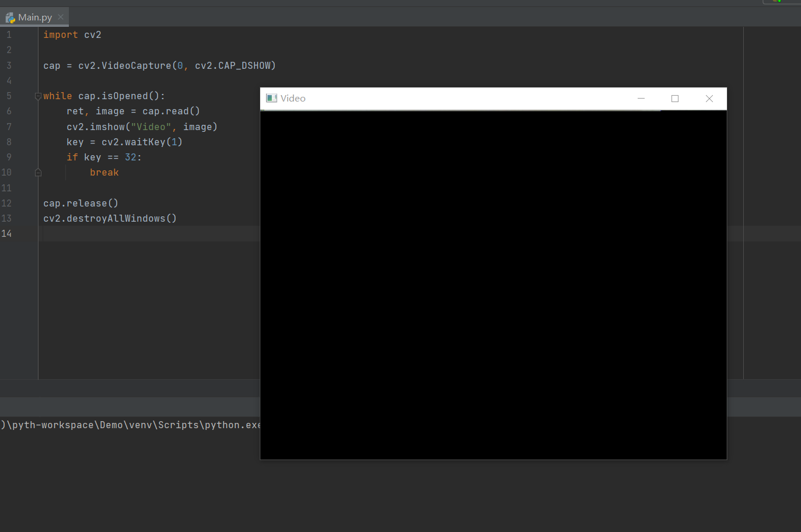Image resolution: width=801 pixels, height=532 pixels.
Task: Click the 'key = cv2.waitKey(1)' line
Action: coord(124,142)
